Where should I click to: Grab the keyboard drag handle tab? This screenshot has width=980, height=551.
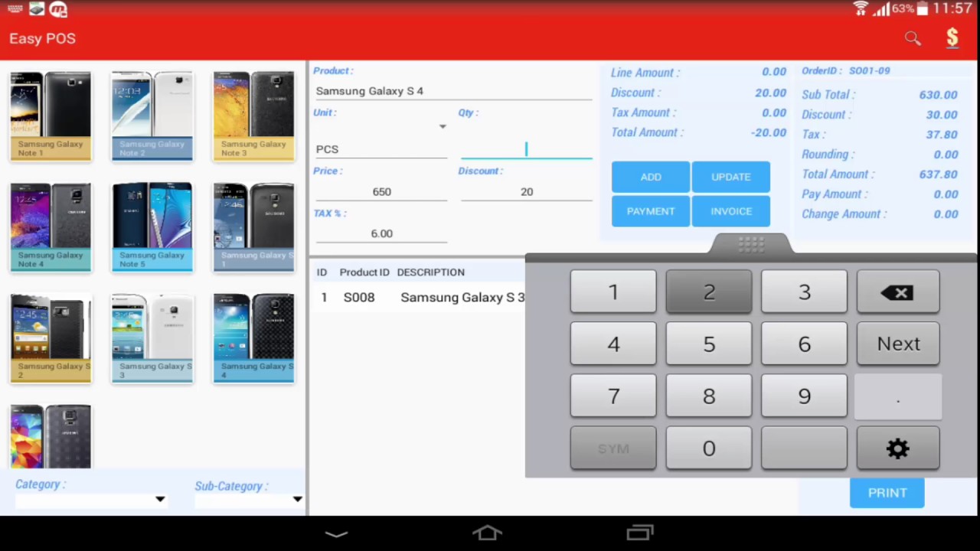tap(751, 244)
